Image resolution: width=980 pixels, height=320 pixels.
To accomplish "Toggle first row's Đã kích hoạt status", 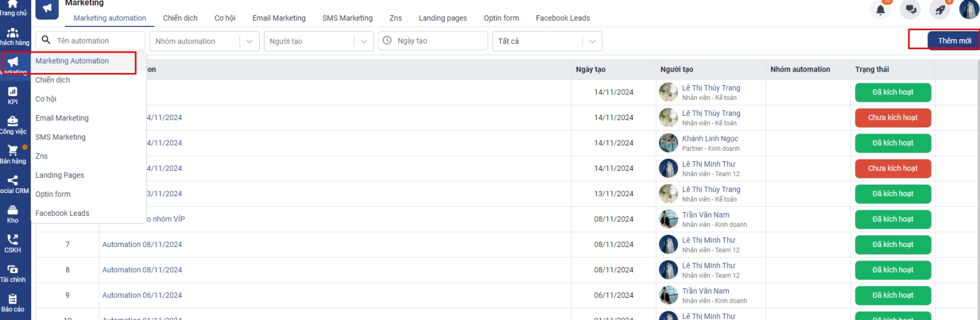I will pyautogui.click(x=892, y=93).
